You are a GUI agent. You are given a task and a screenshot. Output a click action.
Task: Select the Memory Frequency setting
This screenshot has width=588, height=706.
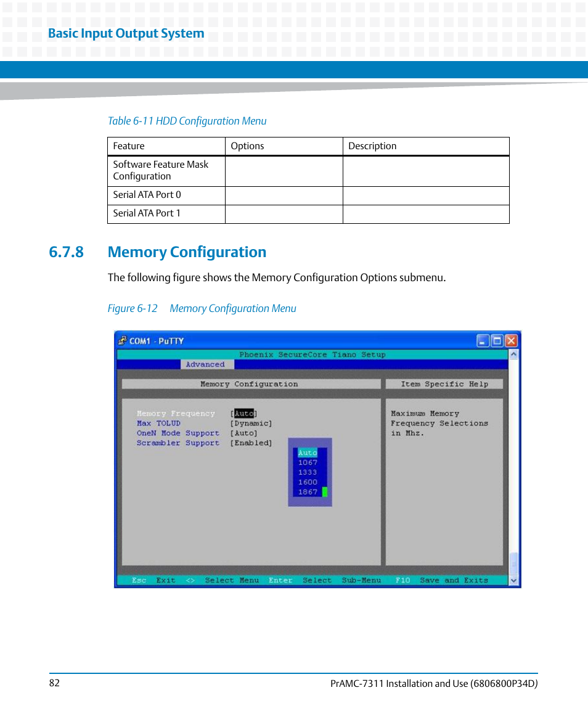click(176, 413)
